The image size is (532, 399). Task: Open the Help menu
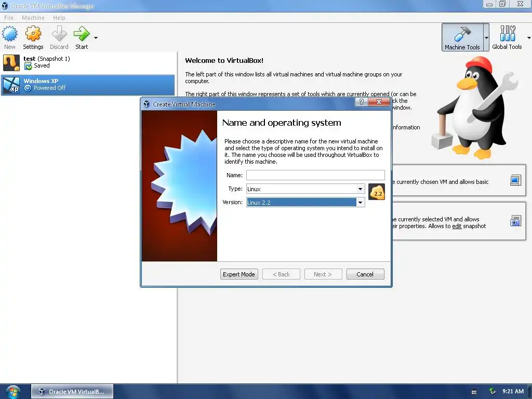pyautogui.click(x=59, y=18)
